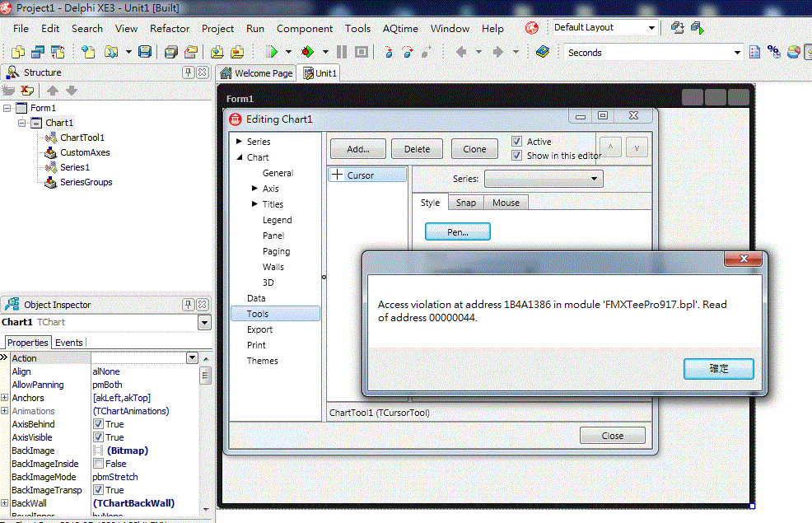
Task: Collapse the Form1 node in Structure tree
Action: click(7, 108)
